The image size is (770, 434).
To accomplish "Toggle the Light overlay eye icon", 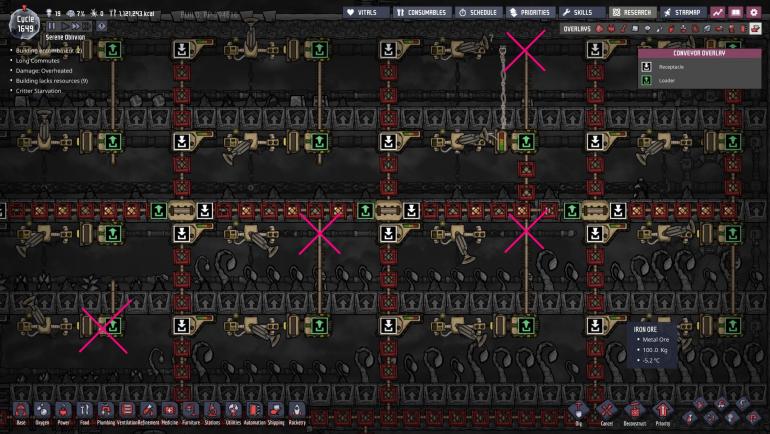I will click(x=647, y=29).
